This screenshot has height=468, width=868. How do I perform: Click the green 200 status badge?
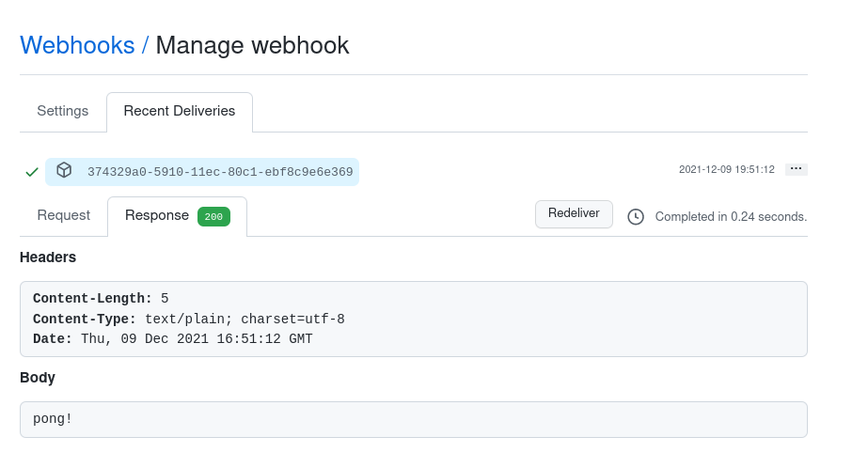click(x=213, y=216)
